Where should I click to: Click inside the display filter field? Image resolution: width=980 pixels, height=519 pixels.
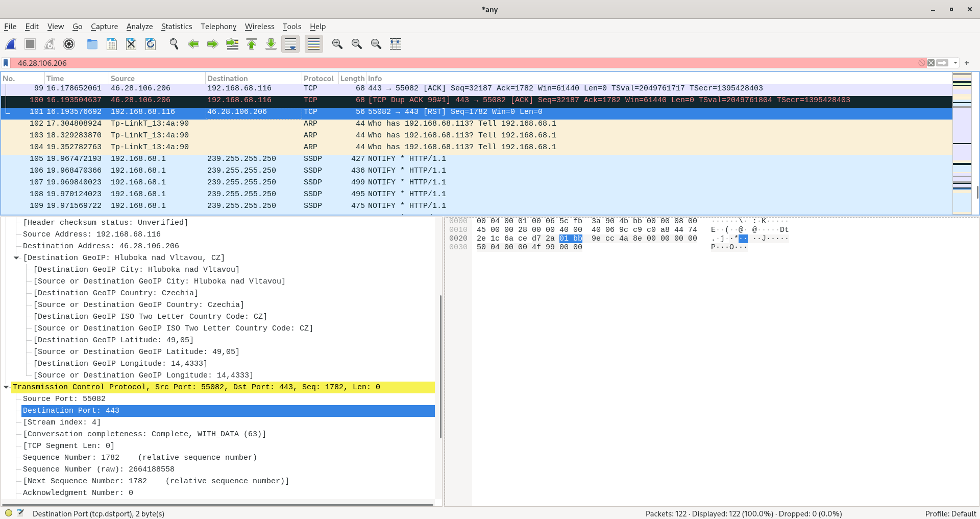point(459,63)
